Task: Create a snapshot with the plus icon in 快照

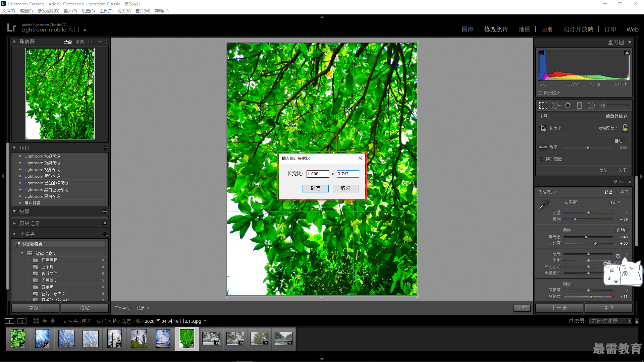Action: click(x=105, y=212)
